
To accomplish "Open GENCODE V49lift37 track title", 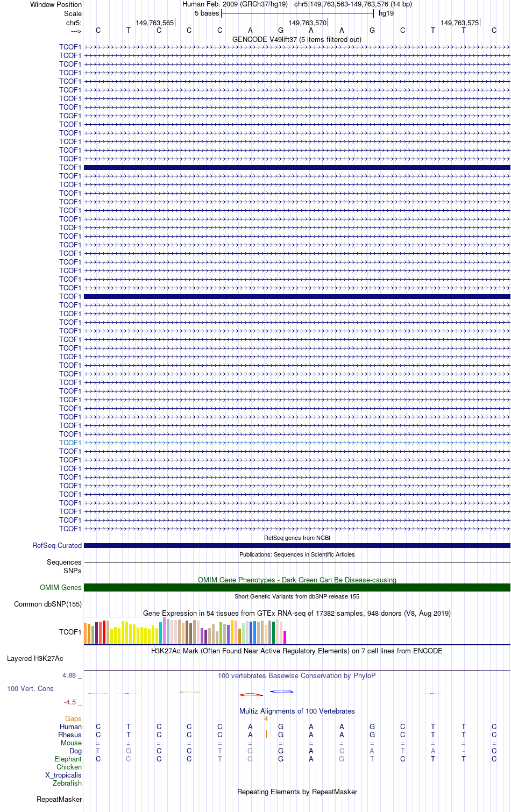I will 297,39.
